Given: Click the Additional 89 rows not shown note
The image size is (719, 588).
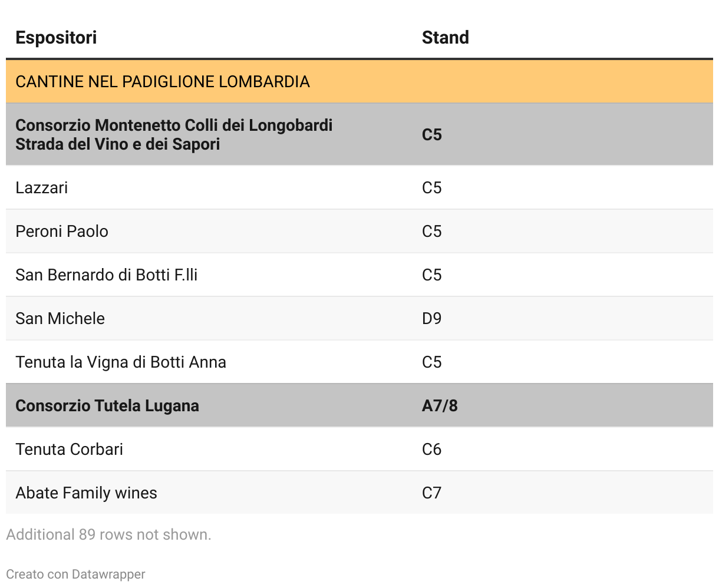Looking at the screenshot, I should coord(108,535).
